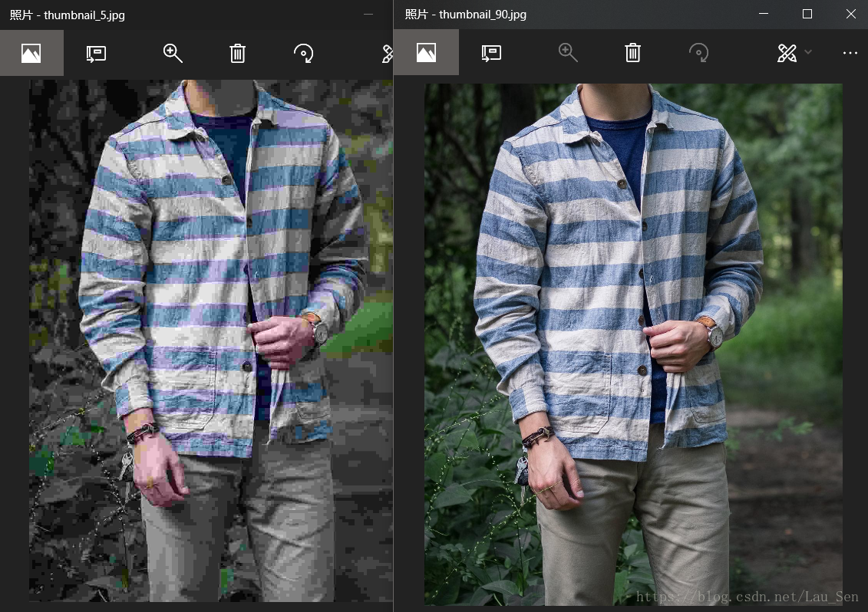Zoom in on thumbnail_5.jpg photo
This screenshot has width=868, height=612.
point(173,54)
